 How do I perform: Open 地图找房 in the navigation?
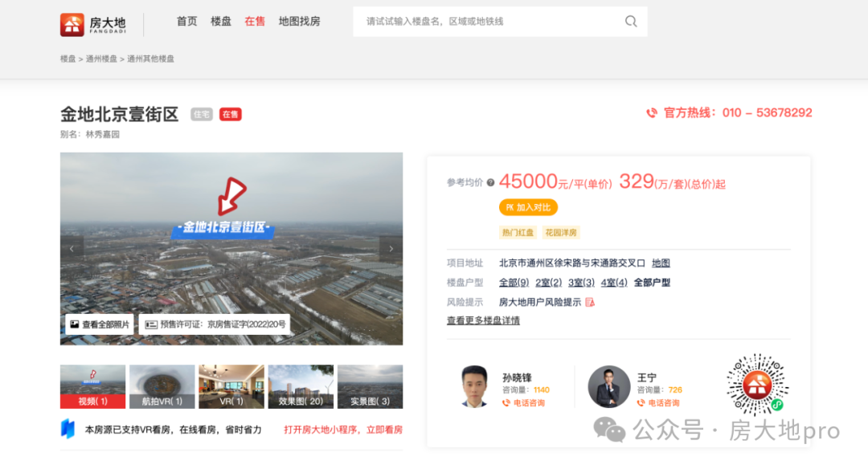300,22
